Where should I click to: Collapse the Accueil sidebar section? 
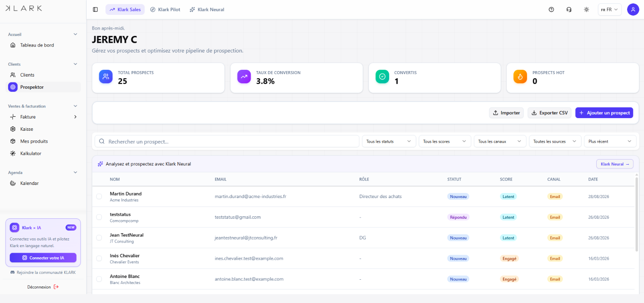pos(76,34)
